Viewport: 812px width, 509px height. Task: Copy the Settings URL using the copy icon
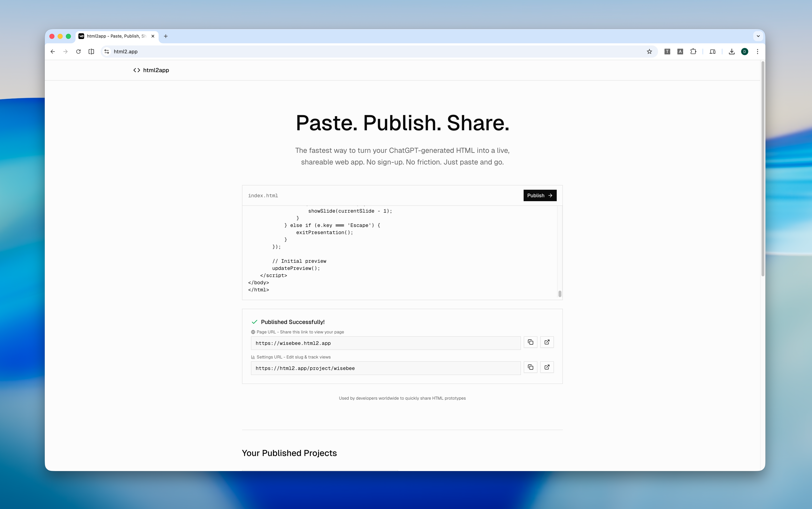(x=530, y=367)
